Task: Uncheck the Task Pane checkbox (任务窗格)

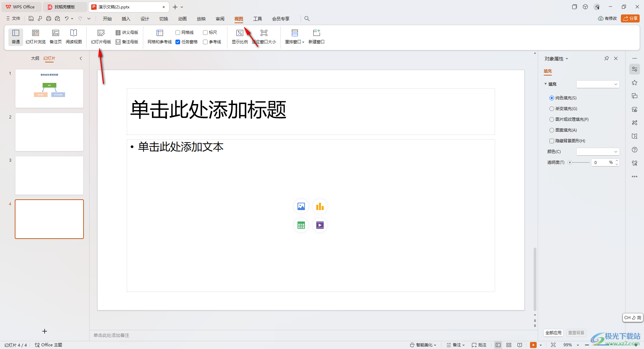Action: (178, 42)
